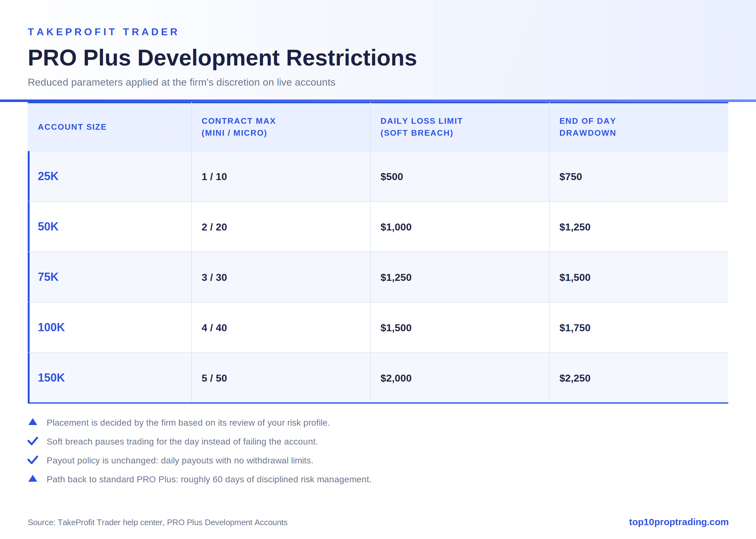
Task: Click the triangle icon beside Path back note
Action: (x=32, y=479)
